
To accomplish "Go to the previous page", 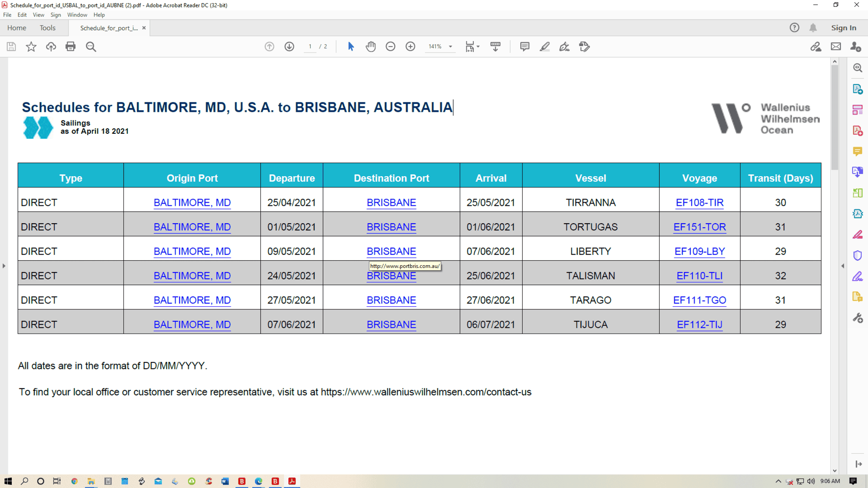I will coord(270,47).
